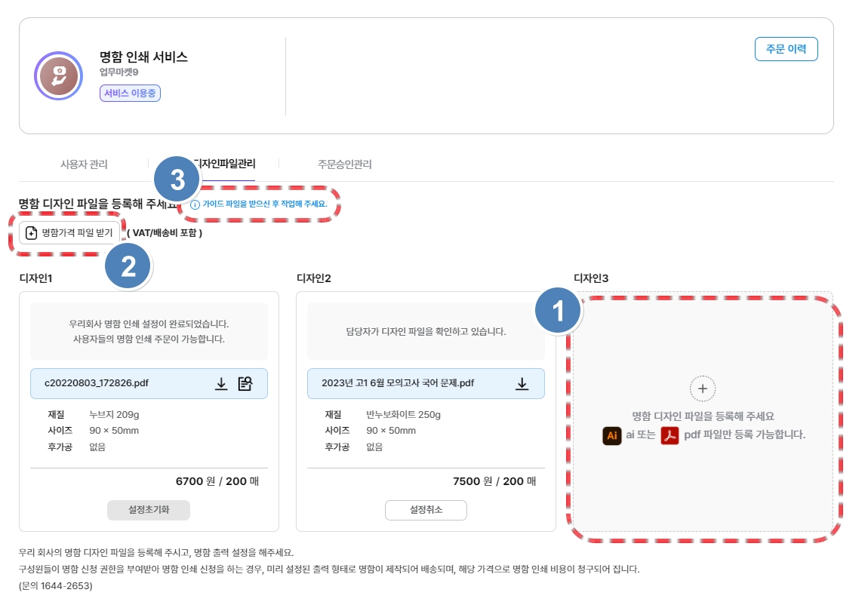
Task: Click the plus icon to add Design3
Action: click(702, 388)
